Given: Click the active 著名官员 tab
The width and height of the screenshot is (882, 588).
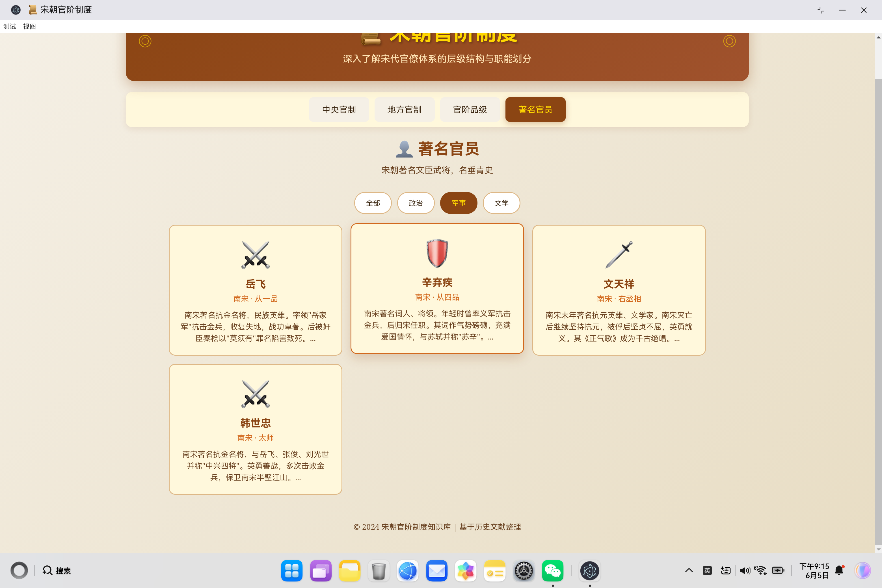Looking at the screenshot, I should pos(535,109).
